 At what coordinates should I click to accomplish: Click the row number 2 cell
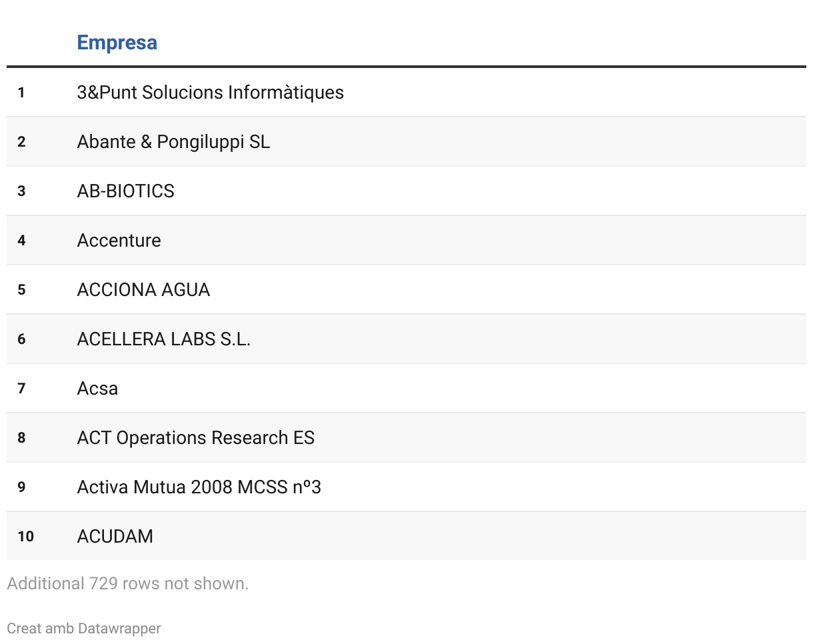coord(21,142)
